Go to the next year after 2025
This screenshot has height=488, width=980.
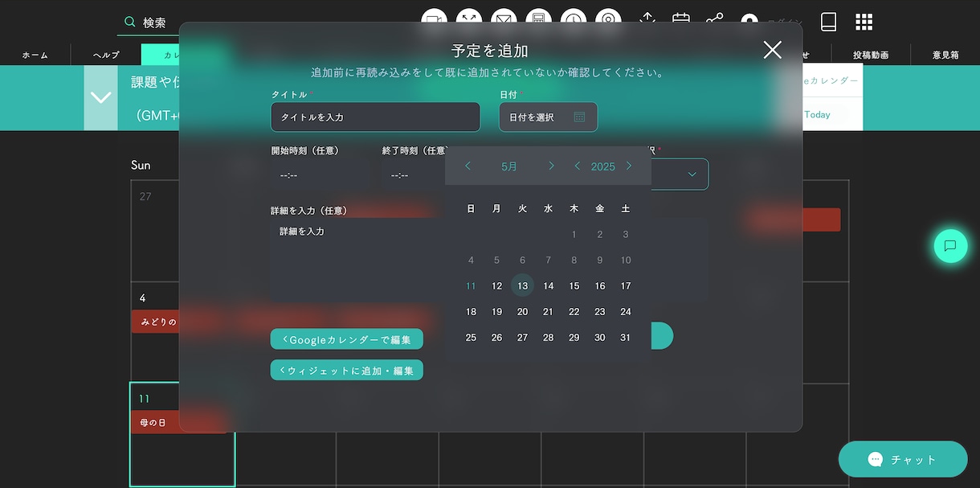pyautogui.click(x=629, y=166)
